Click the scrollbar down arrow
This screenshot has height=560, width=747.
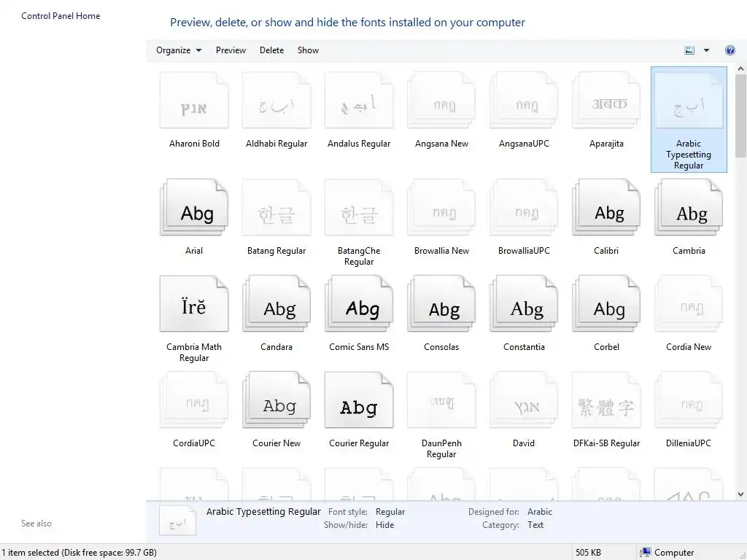(741, 494)
